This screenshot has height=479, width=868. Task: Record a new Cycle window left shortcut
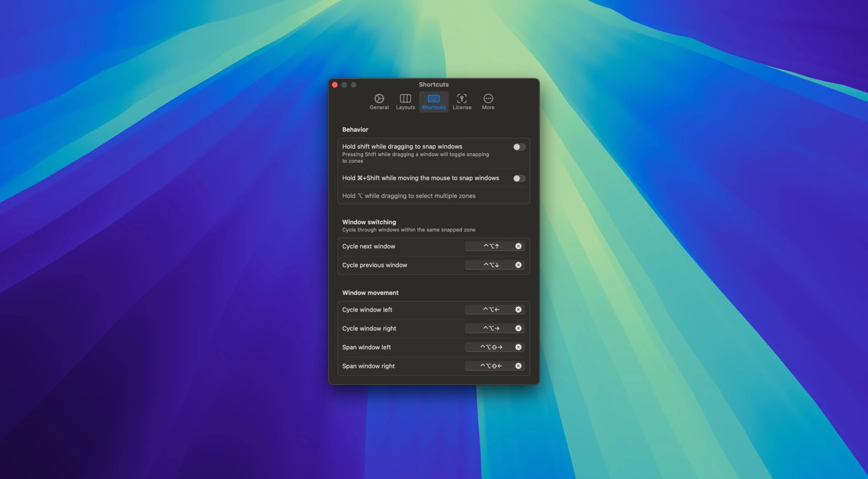point(490,309)
